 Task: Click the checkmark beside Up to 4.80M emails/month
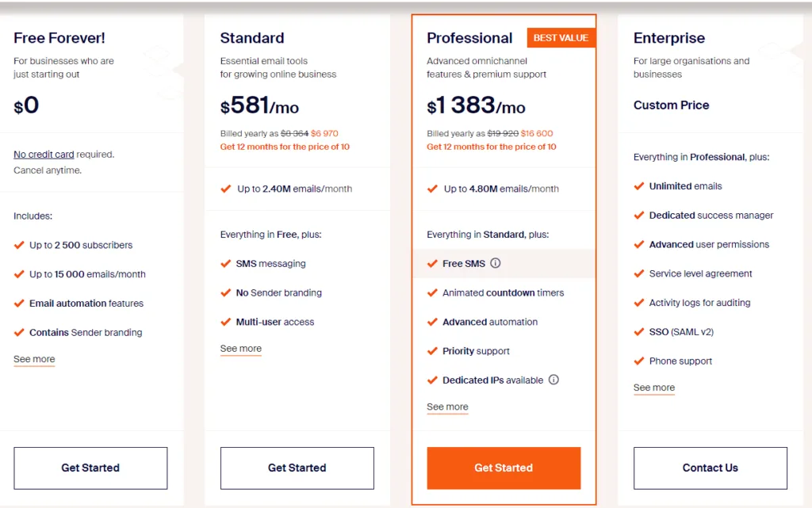click(432, 189)
